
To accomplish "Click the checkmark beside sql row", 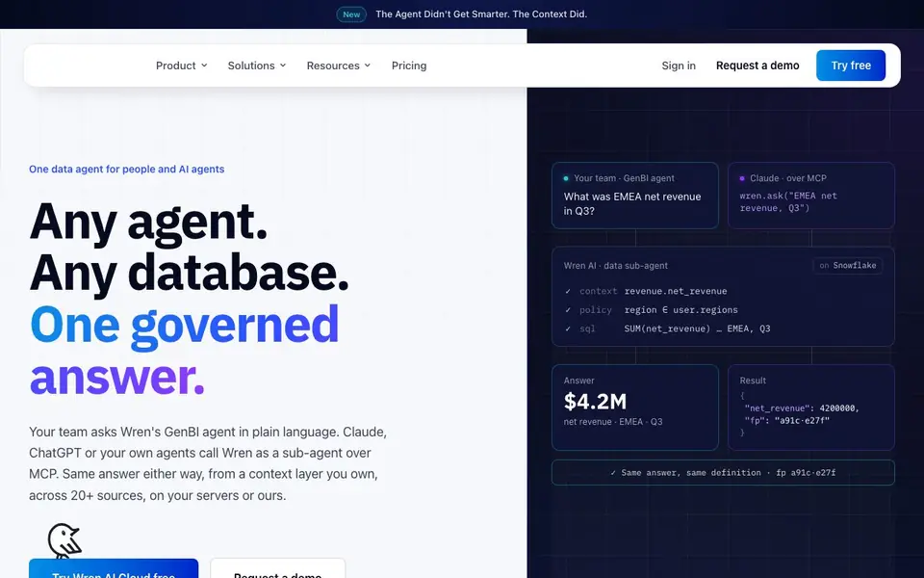I will 568,329.
